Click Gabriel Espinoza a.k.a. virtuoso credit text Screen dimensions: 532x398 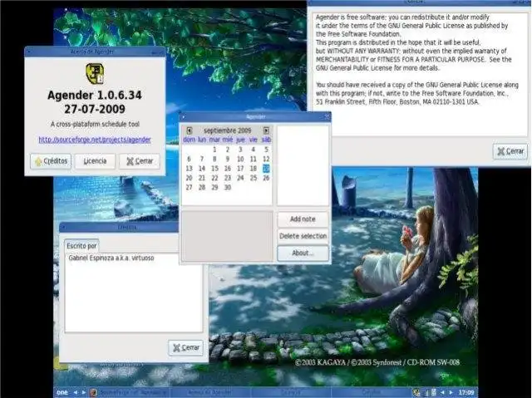(111, 258)
